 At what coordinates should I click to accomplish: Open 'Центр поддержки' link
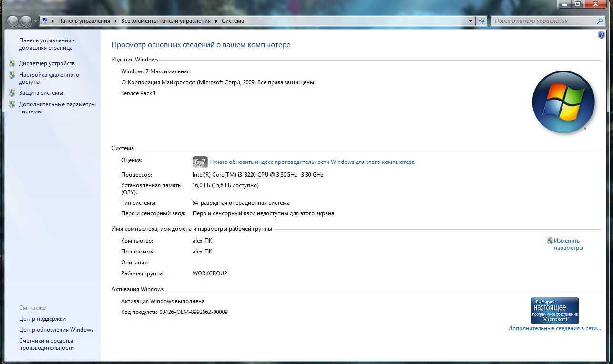click(x=42, y=319)
